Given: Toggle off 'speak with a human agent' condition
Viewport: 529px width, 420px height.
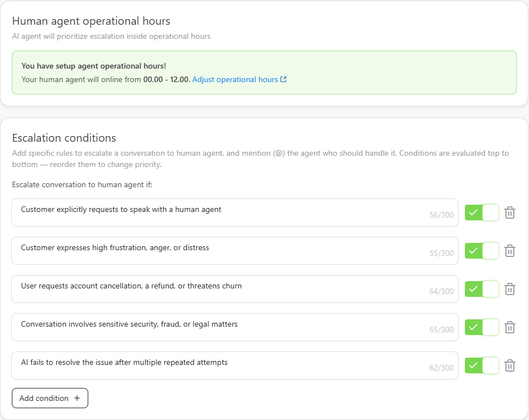Looking at the screenshot, I should 482,213.
